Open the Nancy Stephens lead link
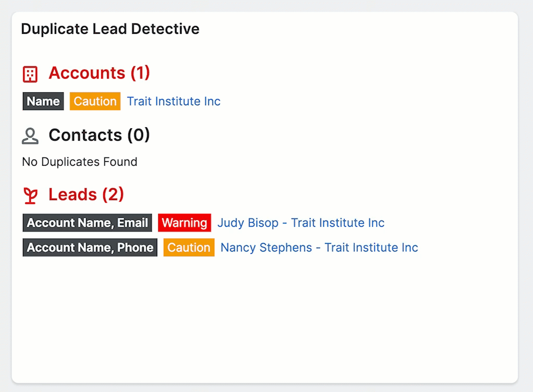Screen dimensions: 533x392 [x=319, y=247]
